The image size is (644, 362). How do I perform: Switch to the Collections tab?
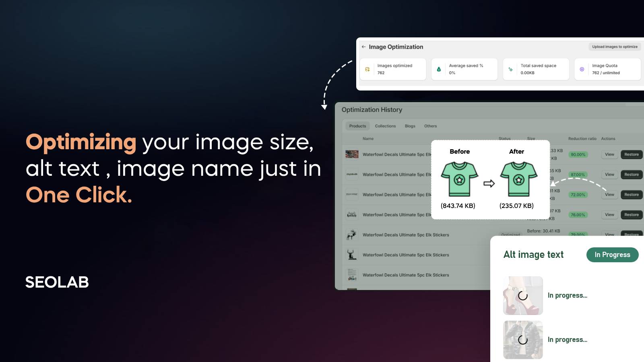tap(385, 126)
